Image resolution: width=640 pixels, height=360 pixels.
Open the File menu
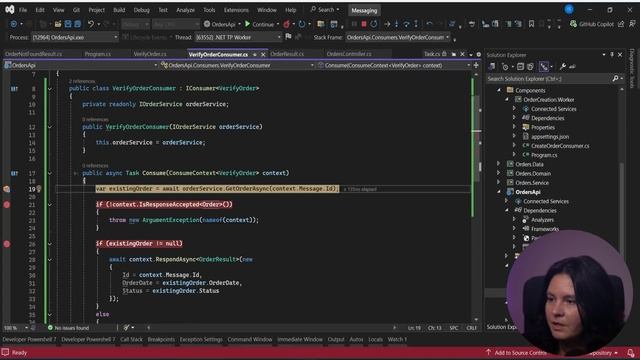(x=23, y=10)
